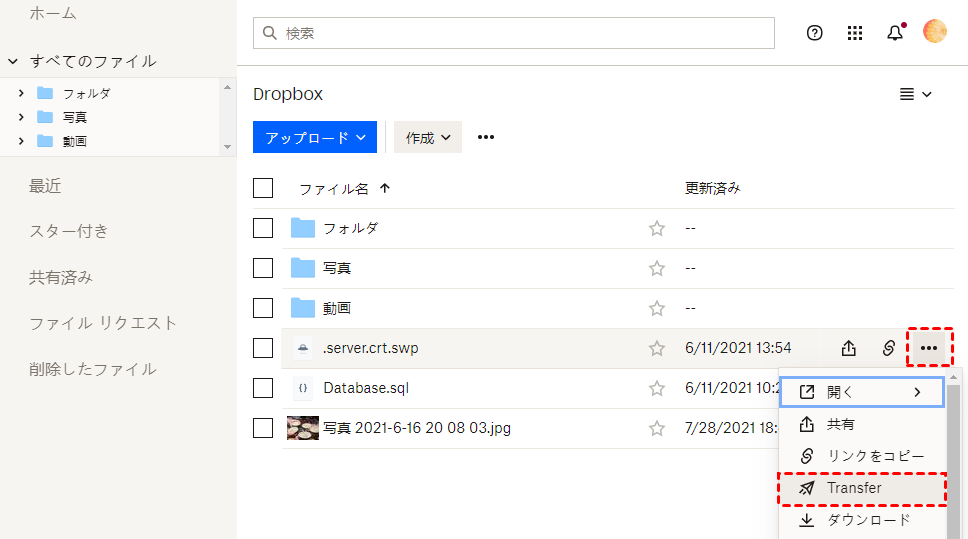Select ダウンロード in the context menu
968x539 pixels.
coord(868,520)
